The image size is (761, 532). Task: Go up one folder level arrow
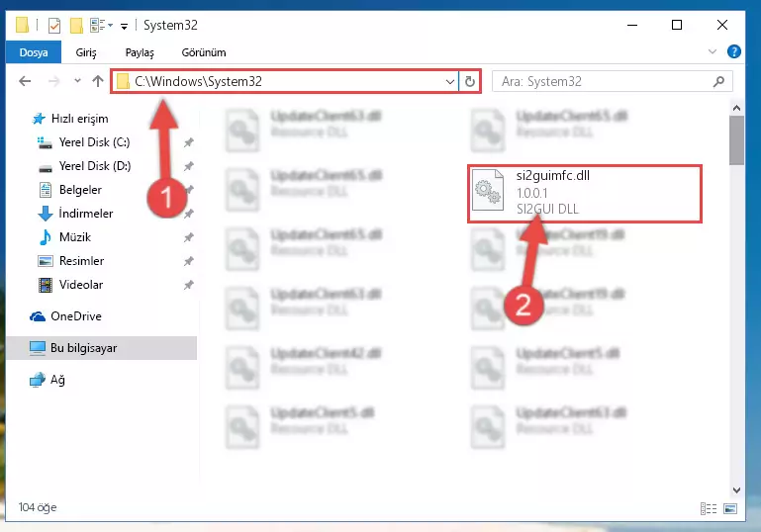[x=98, y=81]
